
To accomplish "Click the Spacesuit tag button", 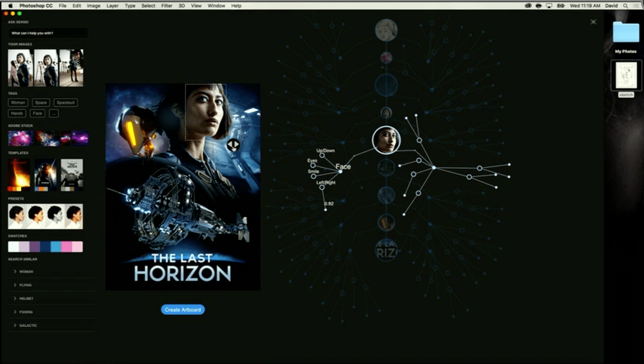I will click(x=66, y=103).
